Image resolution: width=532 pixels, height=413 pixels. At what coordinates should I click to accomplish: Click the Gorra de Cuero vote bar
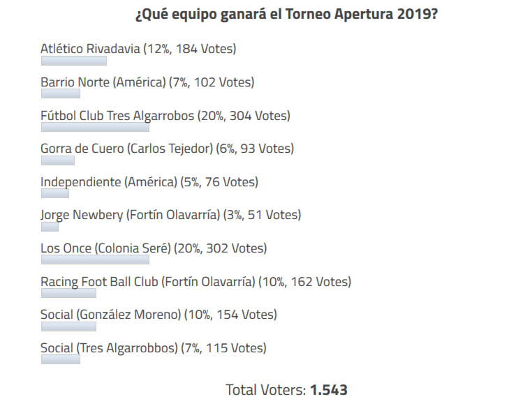pyautogui.click(x=57, y=160)
